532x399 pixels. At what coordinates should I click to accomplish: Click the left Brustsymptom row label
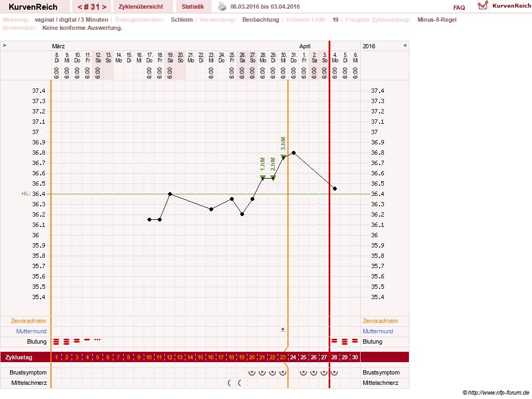(28, 372)
